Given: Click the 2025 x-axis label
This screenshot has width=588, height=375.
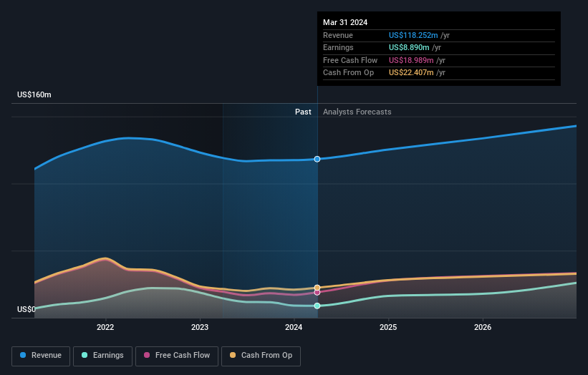Looking at the screenshot, I should point(388,327).
